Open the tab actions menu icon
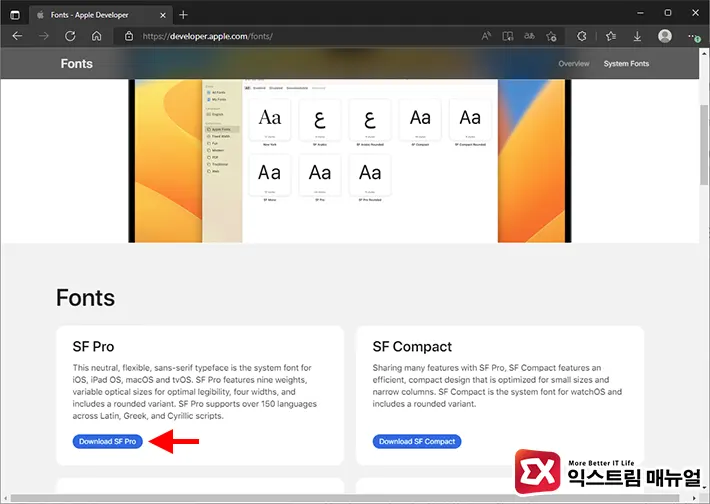The image size is (710, 504). (x=15, y=14)
